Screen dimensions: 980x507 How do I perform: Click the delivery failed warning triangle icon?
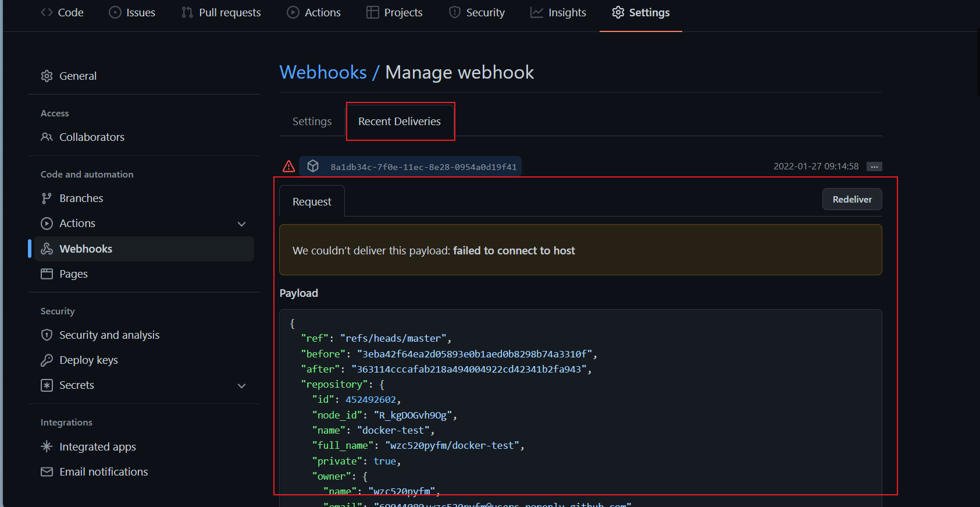pyautogui.click(x=288, y=166)
